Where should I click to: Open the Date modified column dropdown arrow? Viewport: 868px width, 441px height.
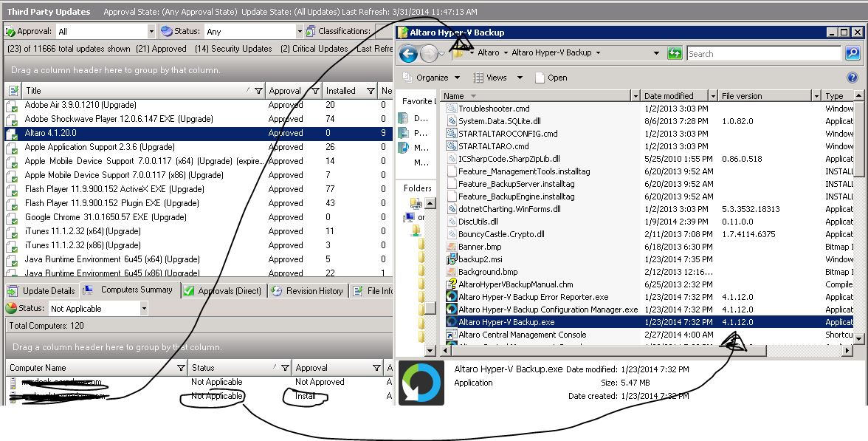click(713, 96)
